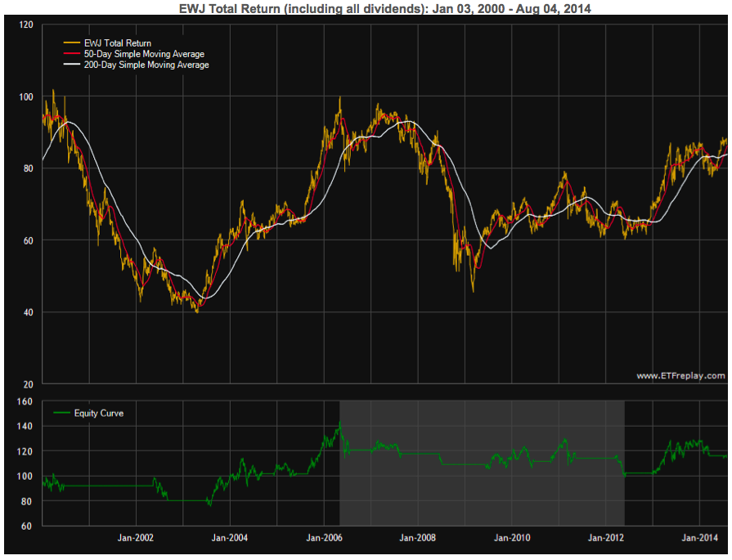The image size is (732, 560).
Task: Click the chart title EWJ Total Return
Action: coord(385,8)
